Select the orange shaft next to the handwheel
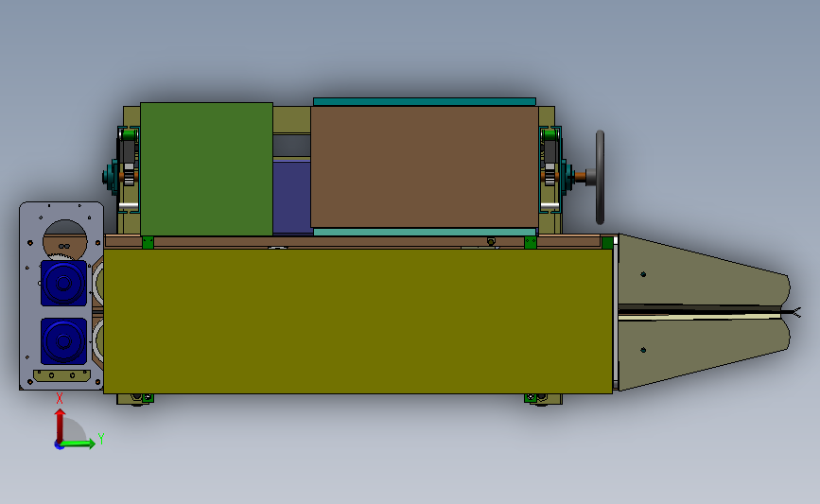This screenshot has width=820, height=504. (580, 177)
